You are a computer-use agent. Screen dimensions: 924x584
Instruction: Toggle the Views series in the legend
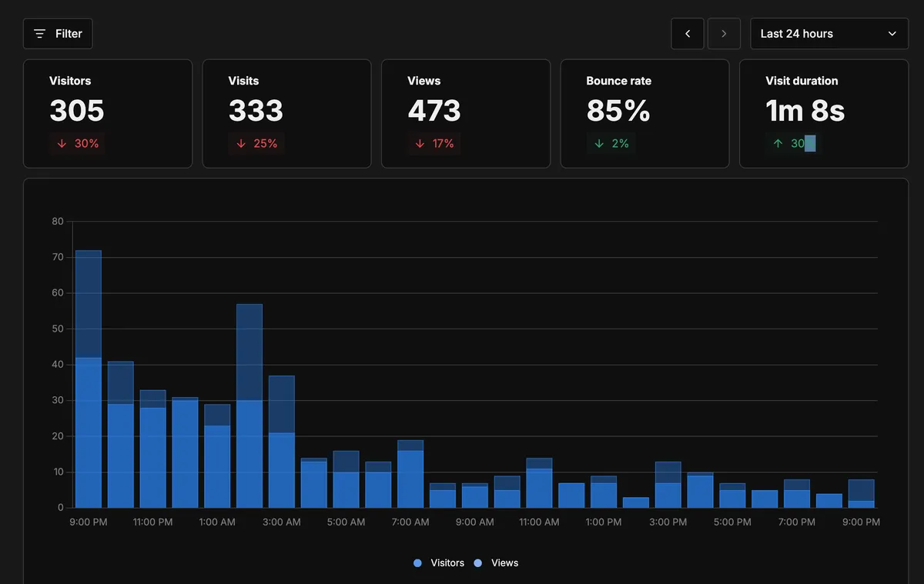pyautogui.click(x=497, y=562)
